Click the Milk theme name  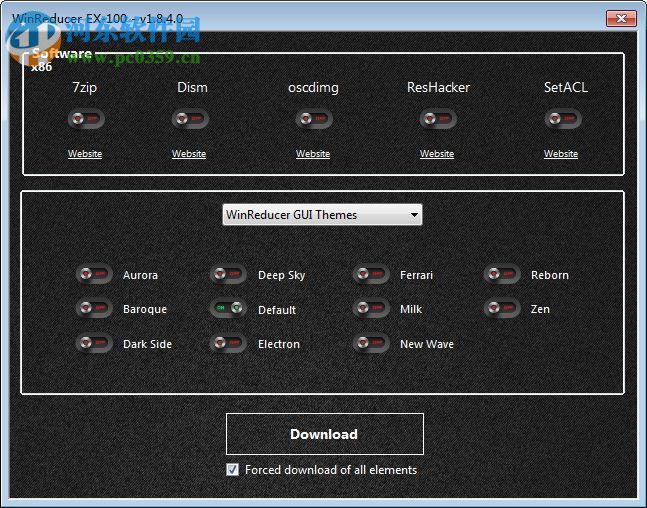point(411,310)
